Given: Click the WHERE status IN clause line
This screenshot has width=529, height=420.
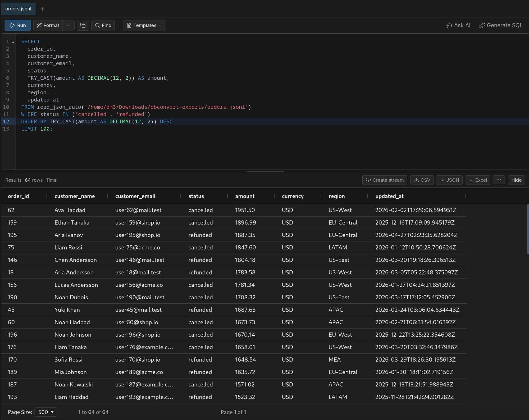Looking at the screenshot, I should click(86, 114).
